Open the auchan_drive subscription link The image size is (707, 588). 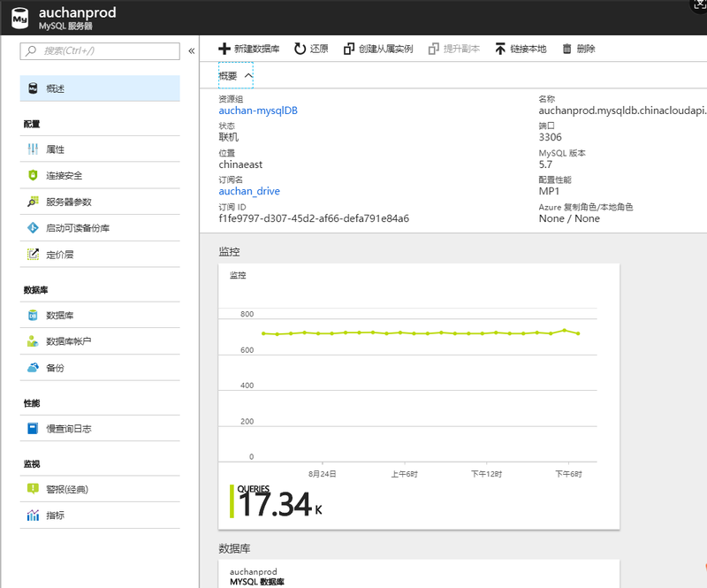(x=249, y=191)
